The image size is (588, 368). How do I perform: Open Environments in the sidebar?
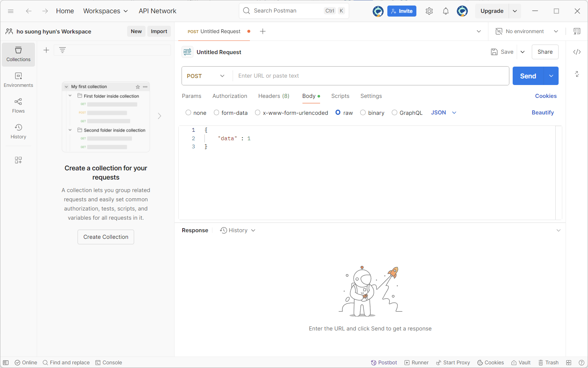click(18, 80)
